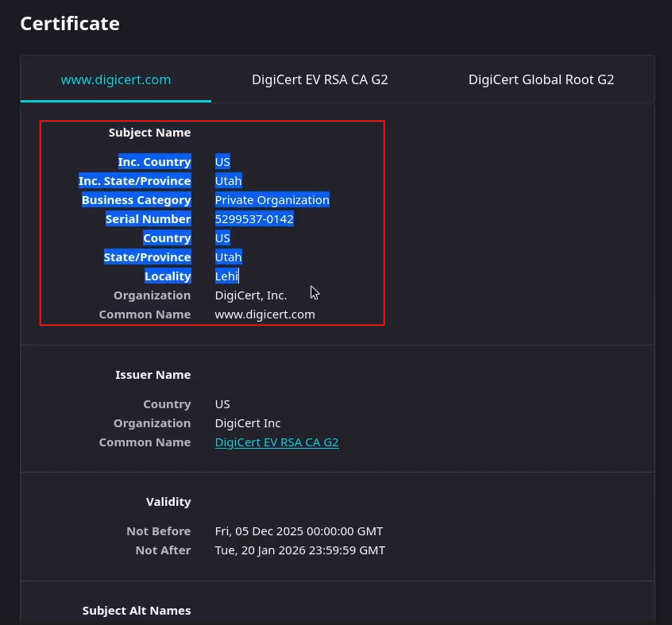Click the State/Province label below Country

click(148, 257)
